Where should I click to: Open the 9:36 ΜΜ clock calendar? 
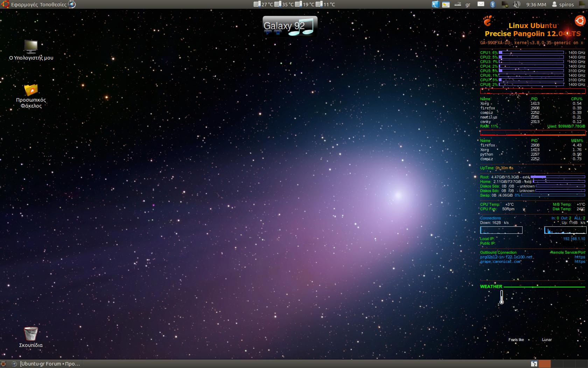[x=536, y=5]
